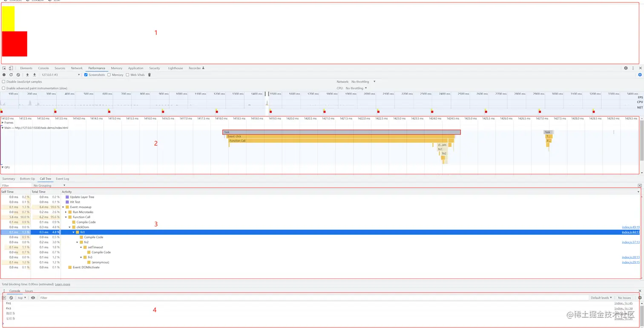
Task: Open the Issues drawer tab
Action: 29,291
